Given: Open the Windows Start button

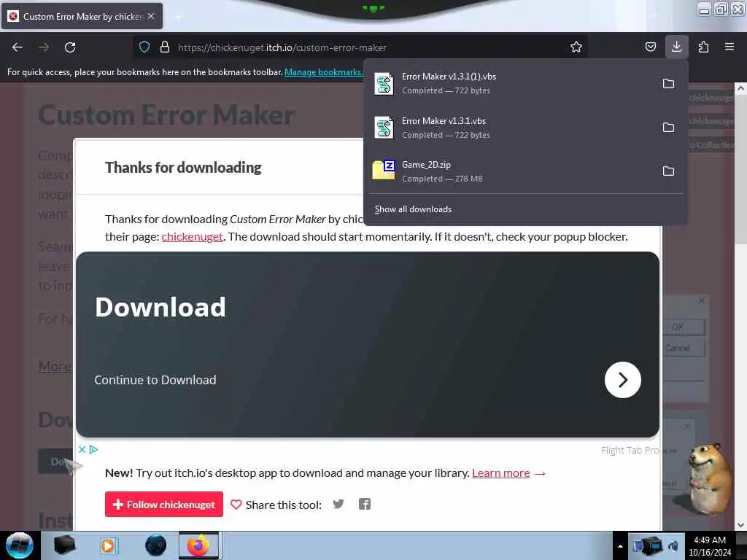Looking at the screenshot, I should pos(19,545).
